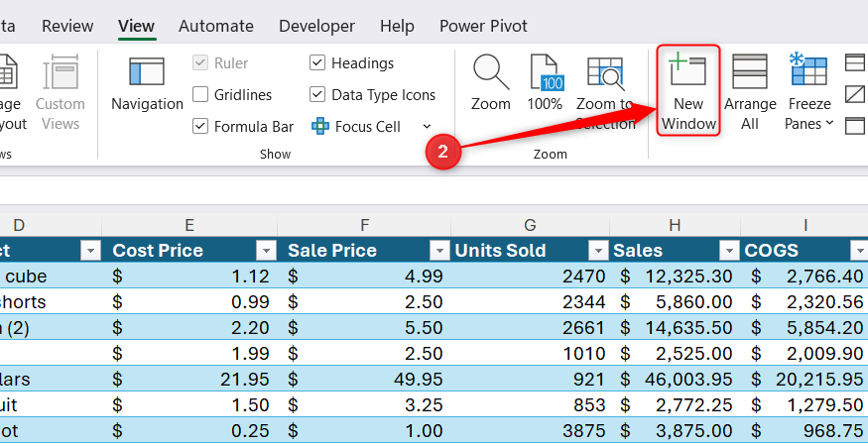Open the Cost Price filter dropdown
Screen dimensions: 868x446
[x=266, y=251]
